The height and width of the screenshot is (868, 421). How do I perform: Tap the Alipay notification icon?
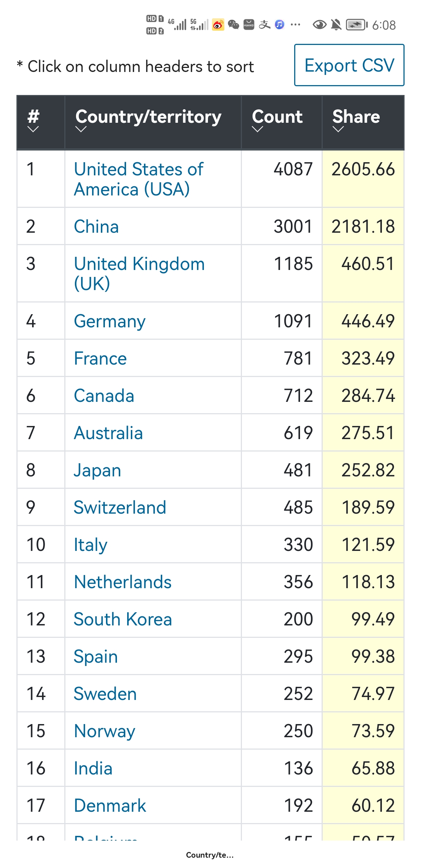click(265, 25)
